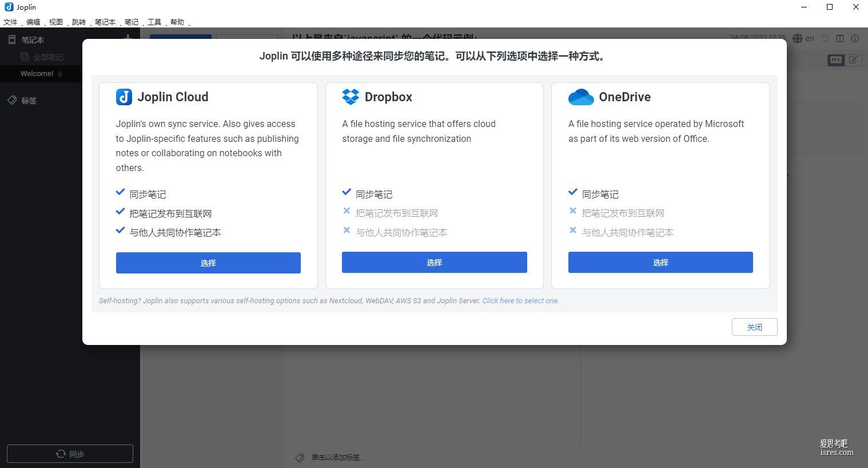Click OneDrive's disabled 与他人共同协作笔记本 line

[628, 232]
